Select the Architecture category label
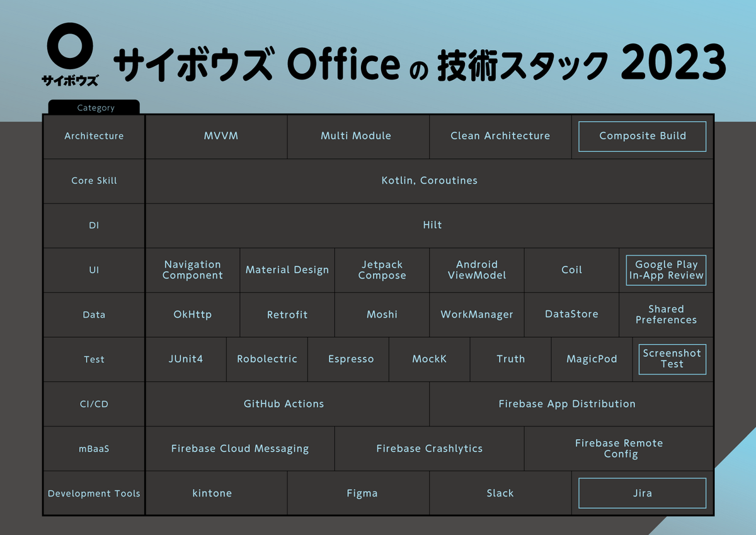Screen dimensions: 756x535 94,136
